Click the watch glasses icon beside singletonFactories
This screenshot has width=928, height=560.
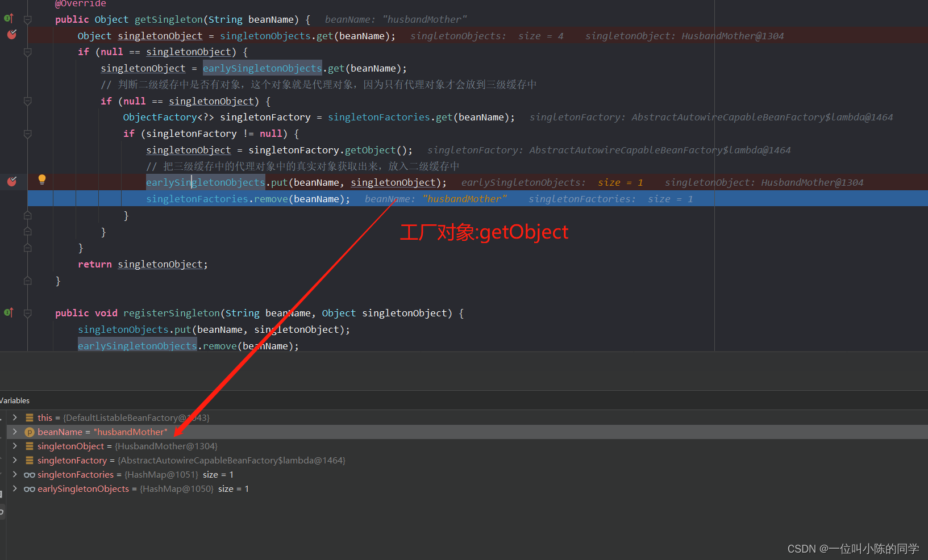30,475
